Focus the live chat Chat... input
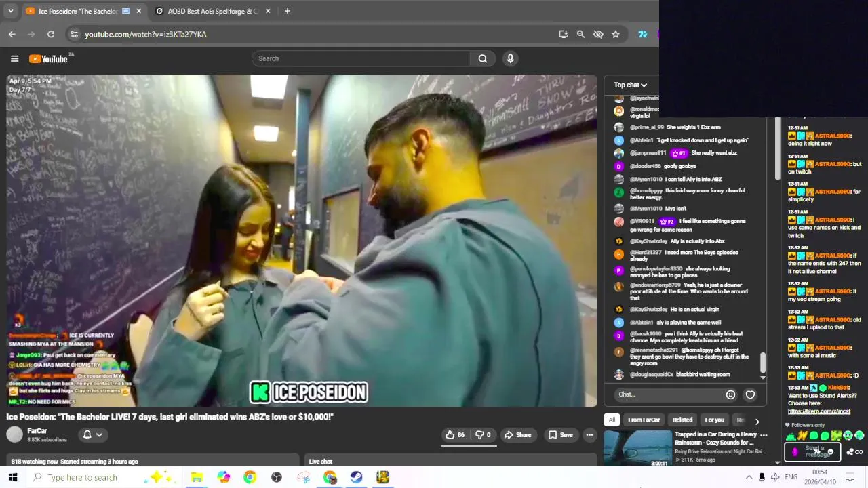 point(668,394)
